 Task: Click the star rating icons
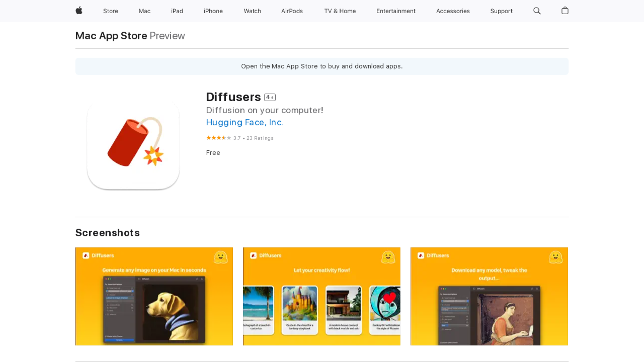(x=219, y=138)
